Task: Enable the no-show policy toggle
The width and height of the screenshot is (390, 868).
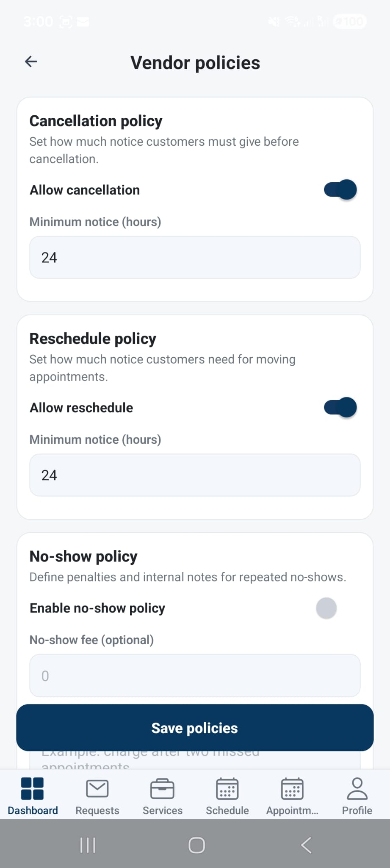Action: pos(326,608)
